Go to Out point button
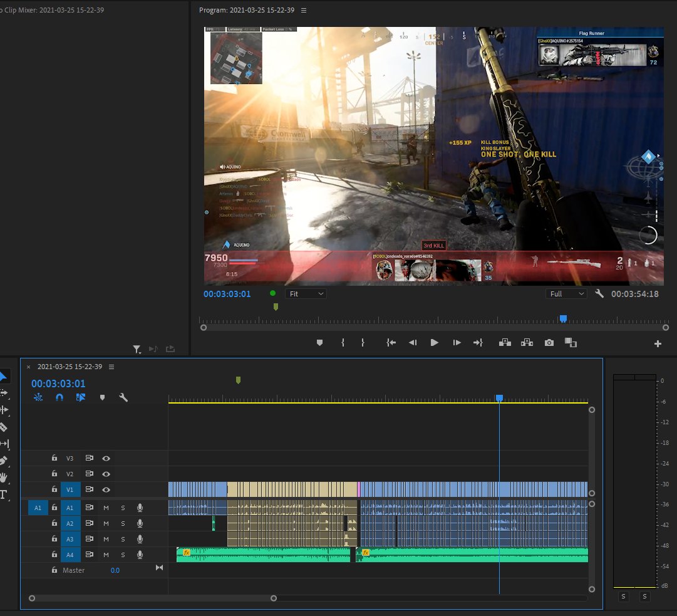This screenshot has height=616, width=677. point(478,343)
